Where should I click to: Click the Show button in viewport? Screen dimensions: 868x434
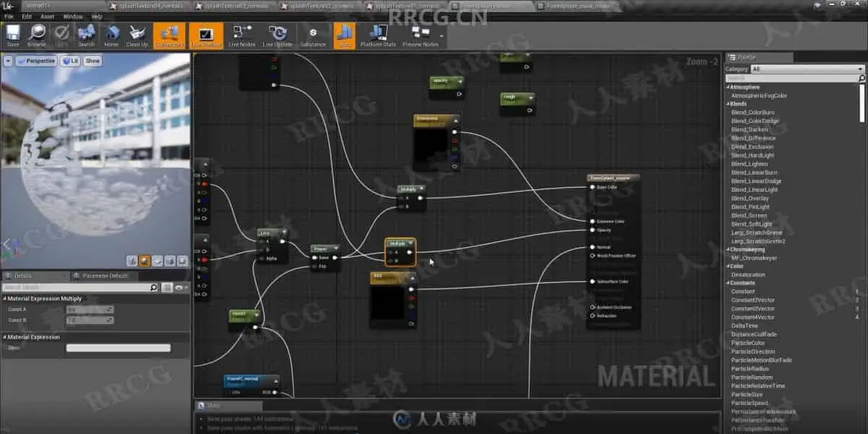[93, 61]
